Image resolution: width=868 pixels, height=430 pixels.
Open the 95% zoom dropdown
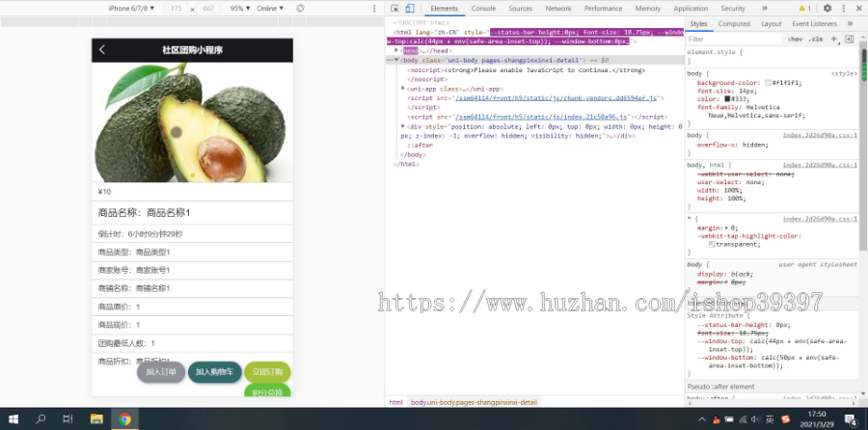pos(240,9)
